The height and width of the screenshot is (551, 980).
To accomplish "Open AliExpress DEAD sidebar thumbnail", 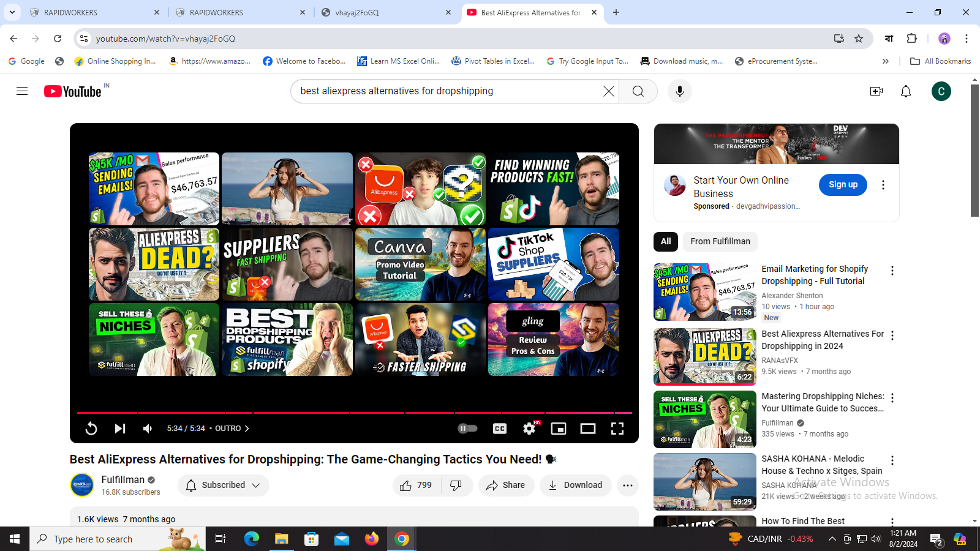I will click(x=705, y=356).
